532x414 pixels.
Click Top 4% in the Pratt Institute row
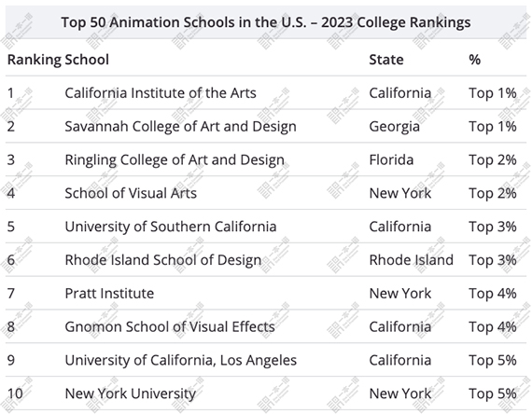click(x=493, y=294)
